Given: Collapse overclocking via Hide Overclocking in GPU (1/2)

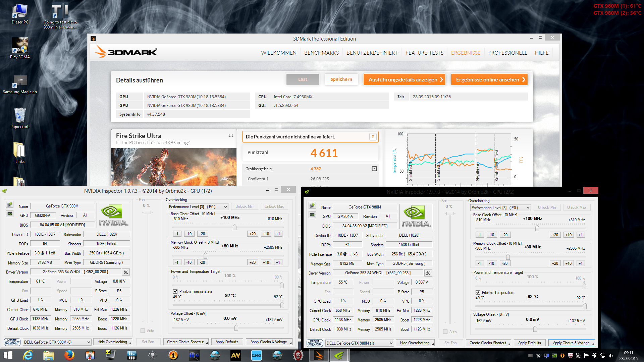Looking at the screenshot, I should (113, 342).
